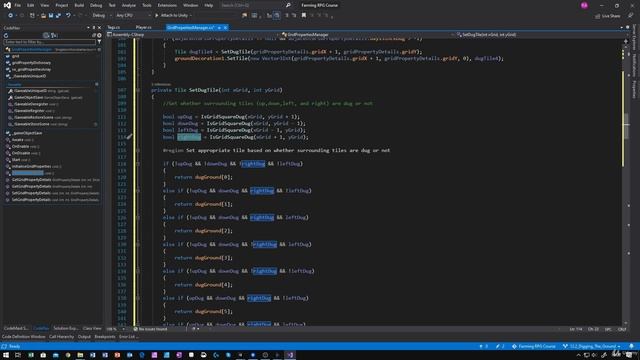Open the Assembly-CSharp project dropdown
This screenshot has height=360, width=640.
194,35
